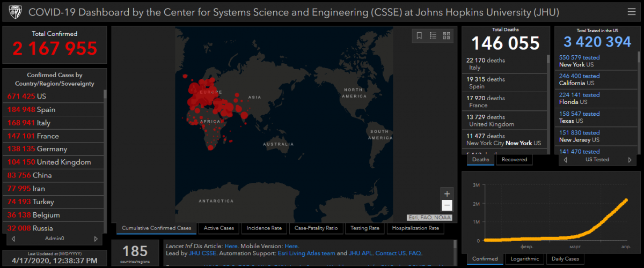The image size is (644, 268).
Task: Click New York City 11 477 deaths entry
Action: coord(504,139)
